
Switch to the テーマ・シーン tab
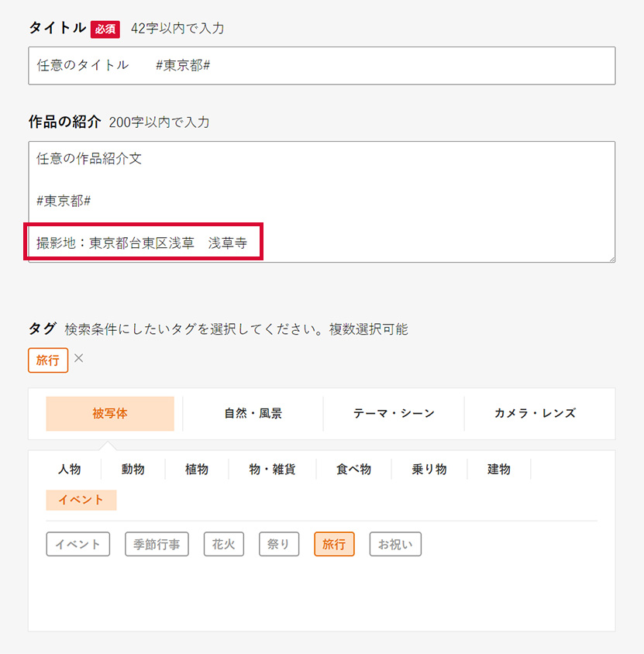coord(395,413)
